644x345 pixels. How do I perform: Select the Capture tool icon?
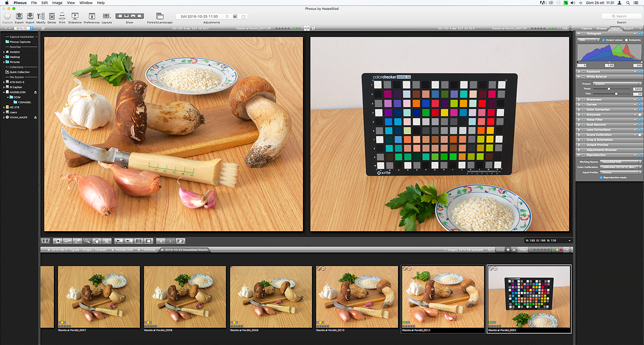point(8,17)
